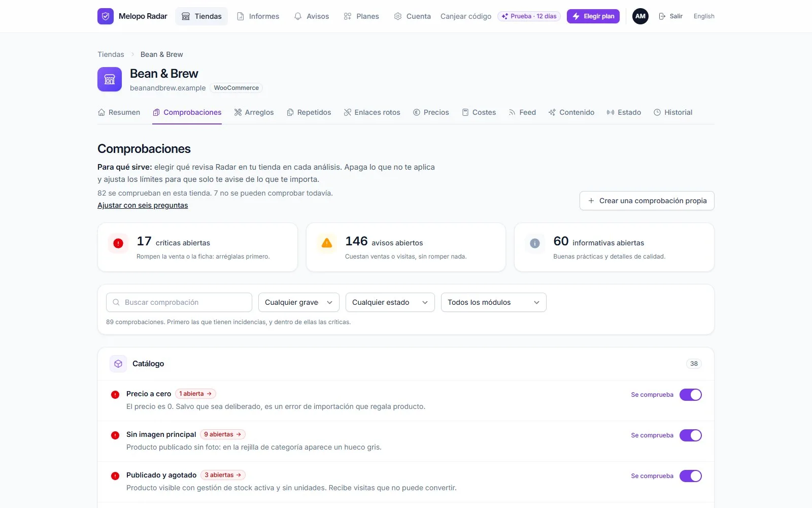Open the Cualquier estado dropdown

click(x=390, y=302)
